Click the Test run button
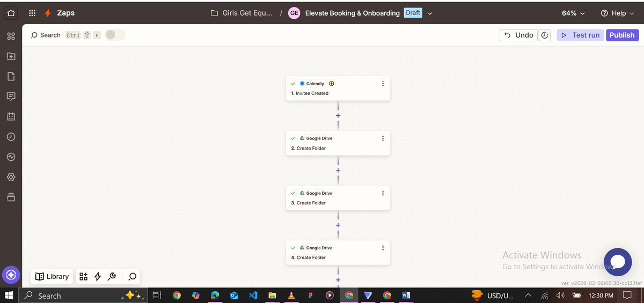Image resolution: width=644 pixels, height=303 pixels. pos(580,35)
